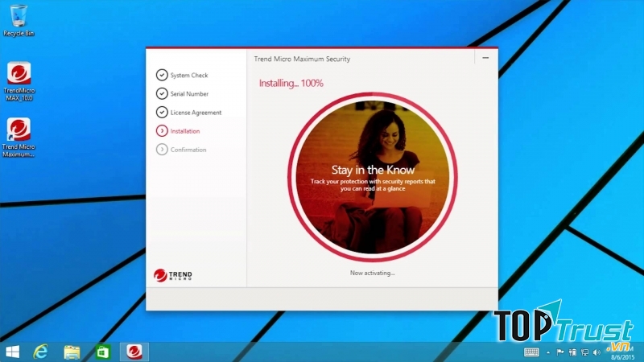Click the network tray icon
This screenshot has height=362, width=644.
[x=584, y=352]
